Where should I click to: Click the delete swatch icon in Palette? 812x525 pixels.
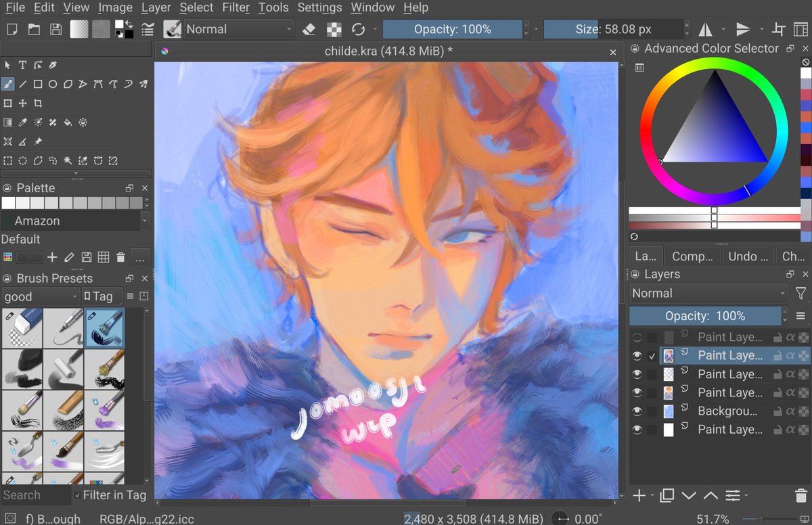point(120,257)
